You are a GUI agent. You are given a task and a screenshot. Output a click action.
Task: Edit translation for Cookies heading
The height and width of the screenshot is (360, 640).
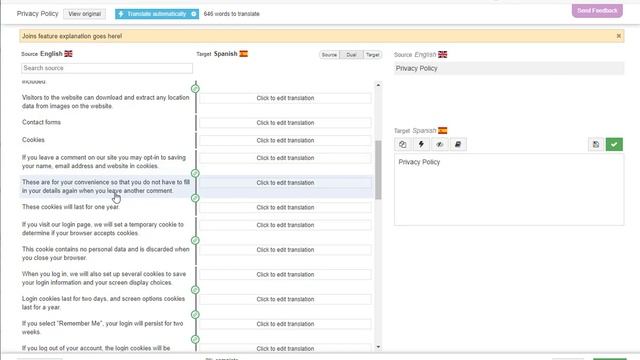click(x=285, y=140)
